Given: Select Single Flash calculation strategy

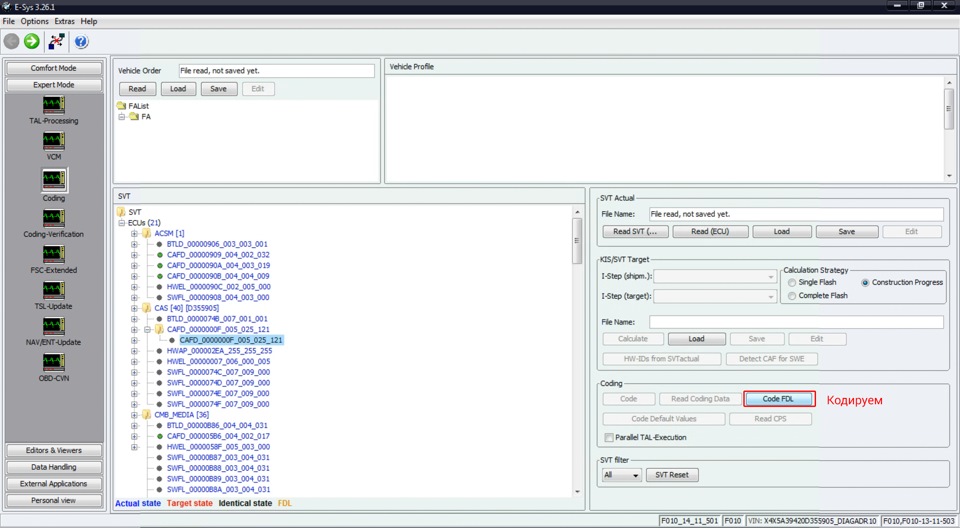Looking at the screenshot, I should [x=792, y=282].
